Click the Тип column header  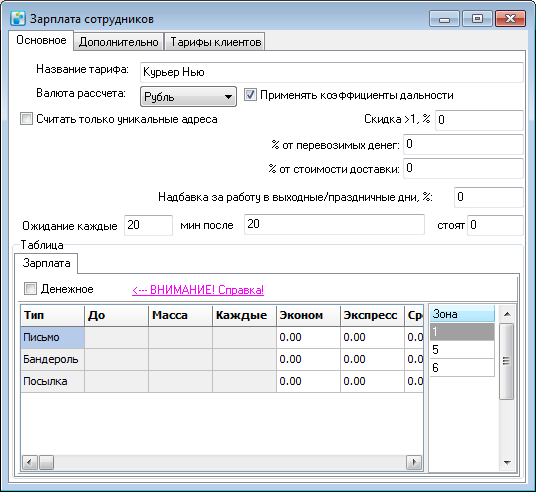pyautogui.click(x=52, y=315)
